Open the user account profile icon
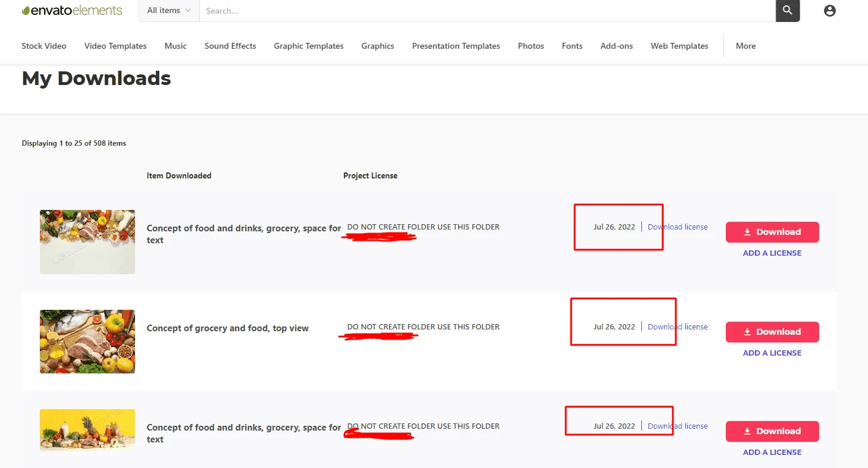 830,11
